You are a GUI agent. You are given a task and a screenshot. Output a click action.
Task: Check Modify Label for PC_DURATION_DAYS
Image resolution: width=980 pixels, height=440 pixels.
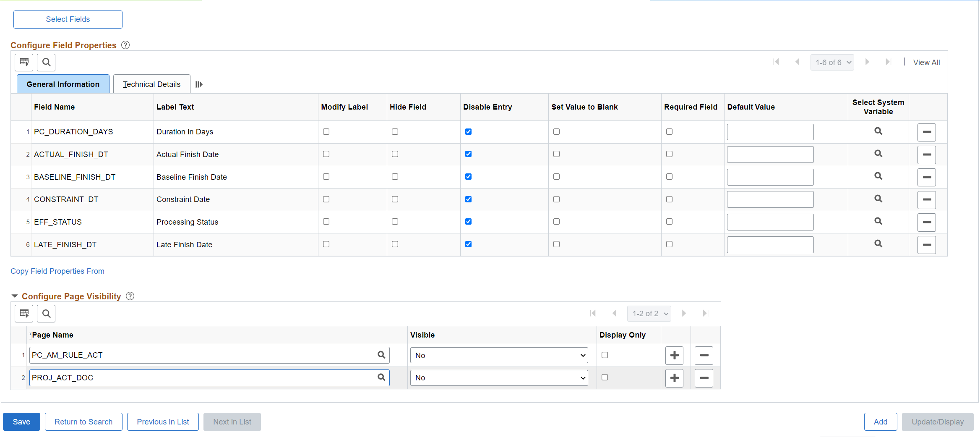pos(326,132)
